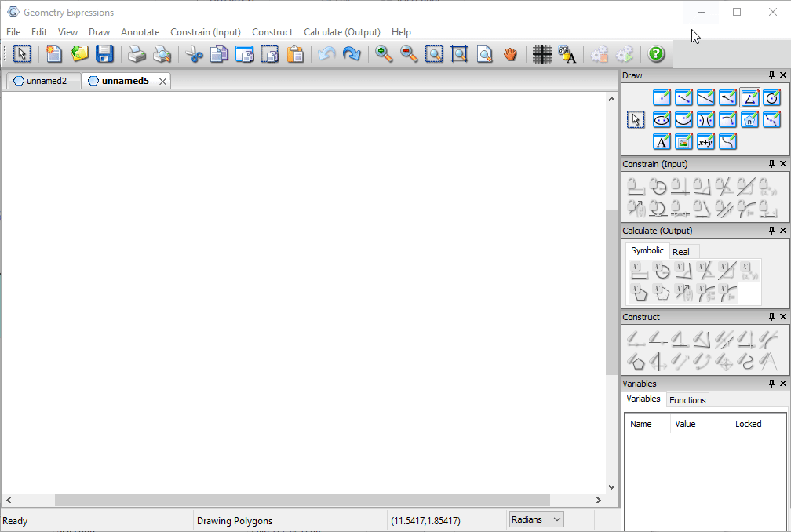
Task: Select the Expression (x+y) tool in Draw panel
Action: pos(705,142)
